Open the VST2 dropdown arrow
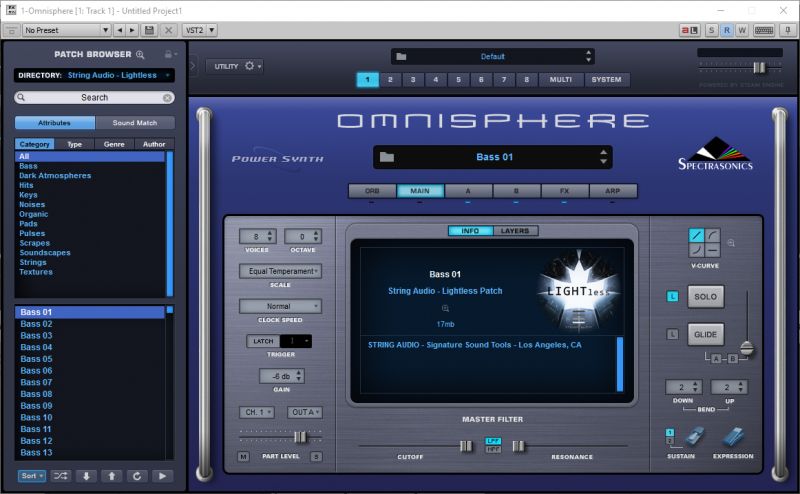 pyautogui.click(x=212, y=30)
